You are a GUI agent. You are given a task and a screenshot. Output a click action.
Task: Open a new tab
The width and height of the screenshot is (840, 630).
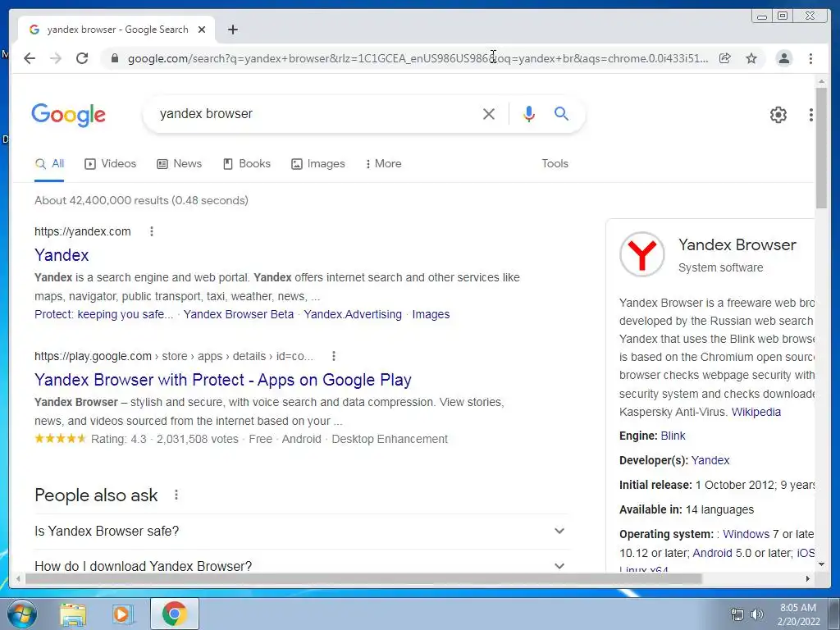[x=232, y=30]
